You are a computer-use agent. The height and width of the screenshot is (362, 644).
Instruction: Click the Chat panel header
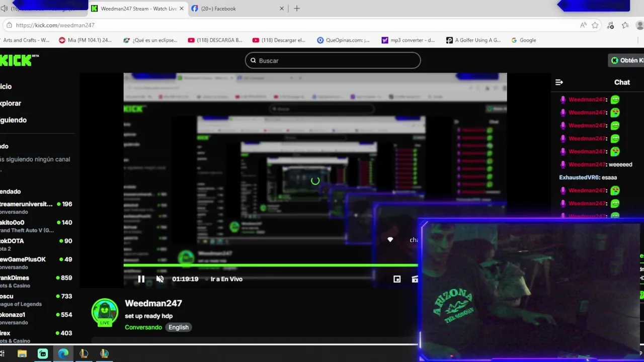(622, 82)
